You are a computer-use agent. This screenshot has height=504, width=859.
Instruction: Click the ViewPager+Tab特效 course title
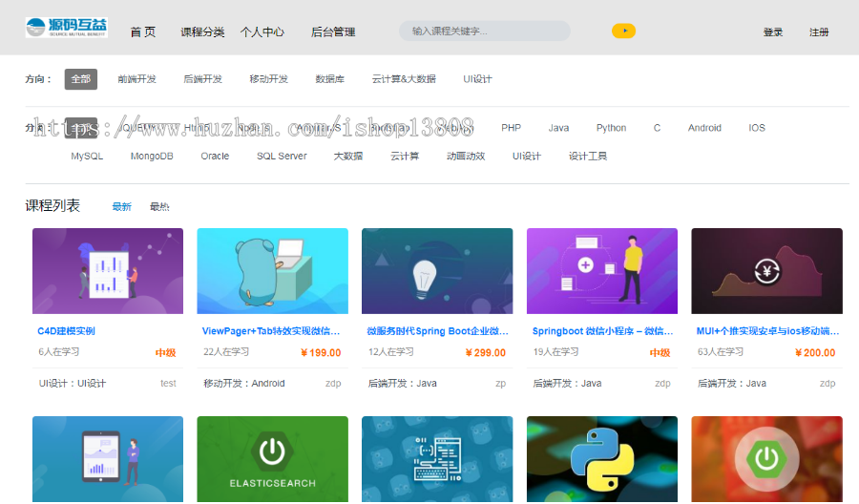click(x=271, y=331)
